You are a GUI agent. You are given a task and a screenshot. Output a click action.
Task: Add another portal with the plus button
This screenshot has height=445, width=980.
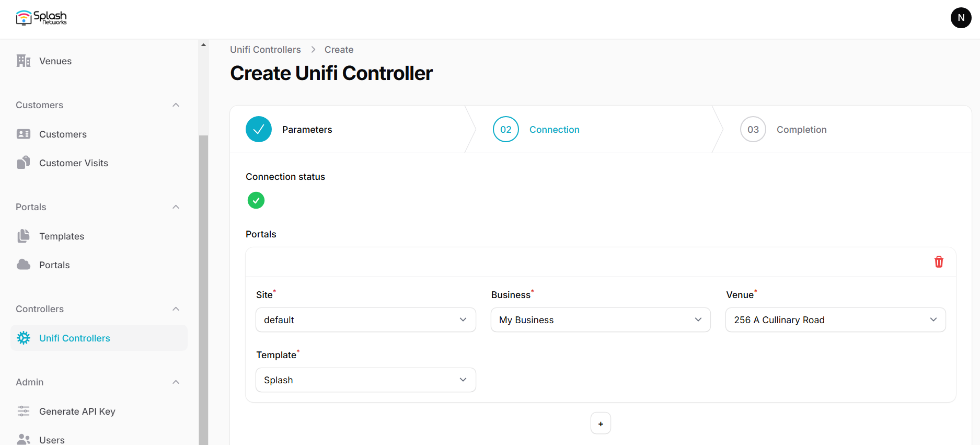tap(601, 424)
